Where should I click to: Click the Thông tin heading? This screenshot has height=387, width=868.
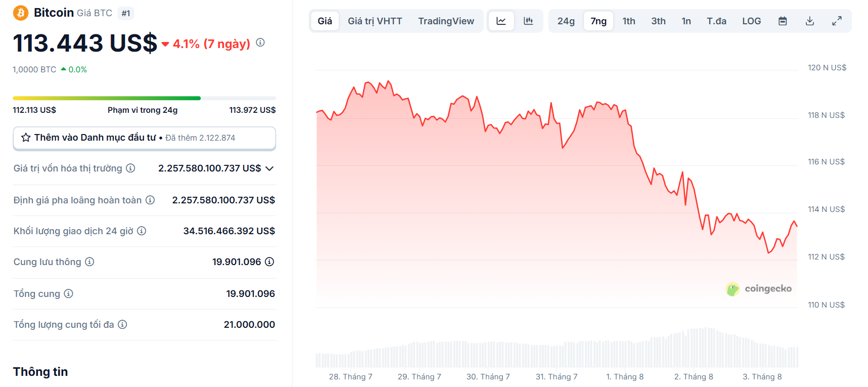[x=40, y=372]
